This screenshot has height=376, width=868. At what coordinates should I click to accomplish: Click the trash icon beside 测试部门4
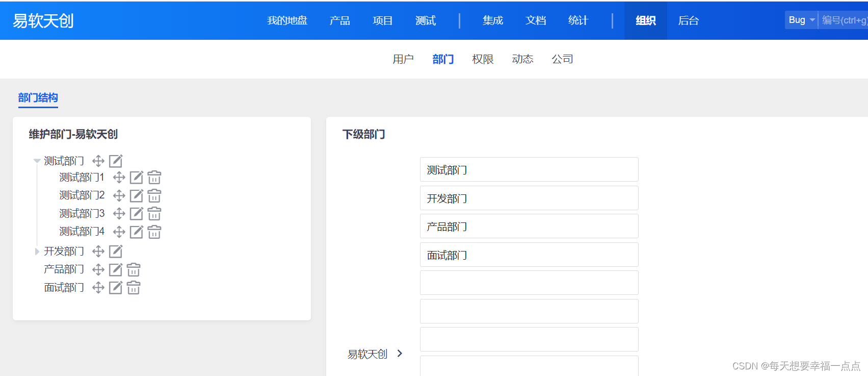coord(154,232)
